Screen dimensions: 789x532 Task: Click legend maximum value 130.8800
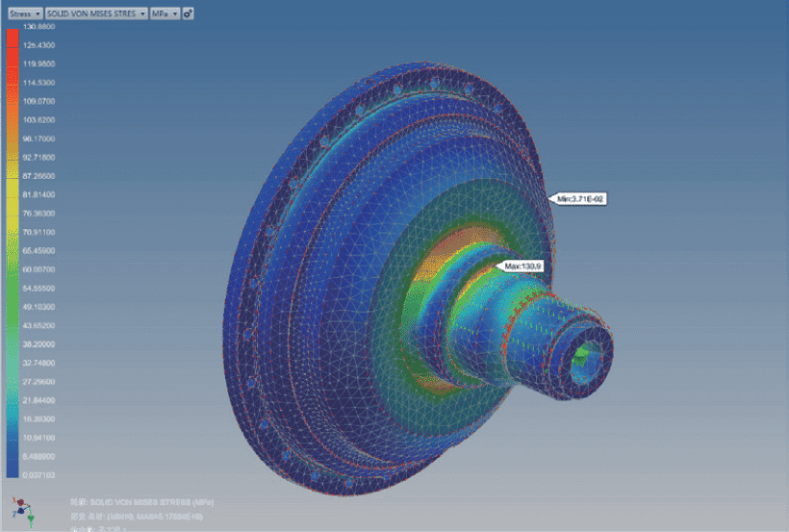pos(38,26)
